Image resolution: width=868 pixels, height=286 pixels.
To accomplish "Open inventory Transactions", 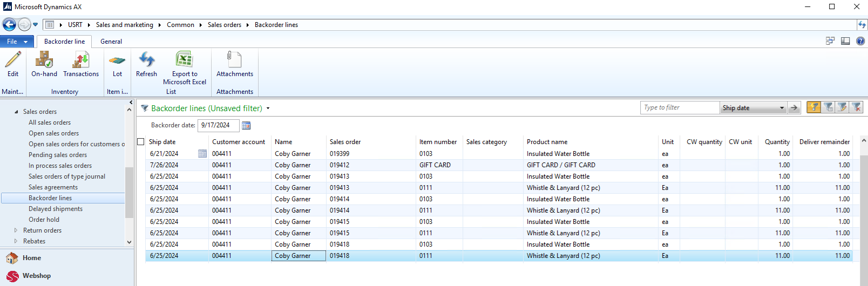I will 81,64.
